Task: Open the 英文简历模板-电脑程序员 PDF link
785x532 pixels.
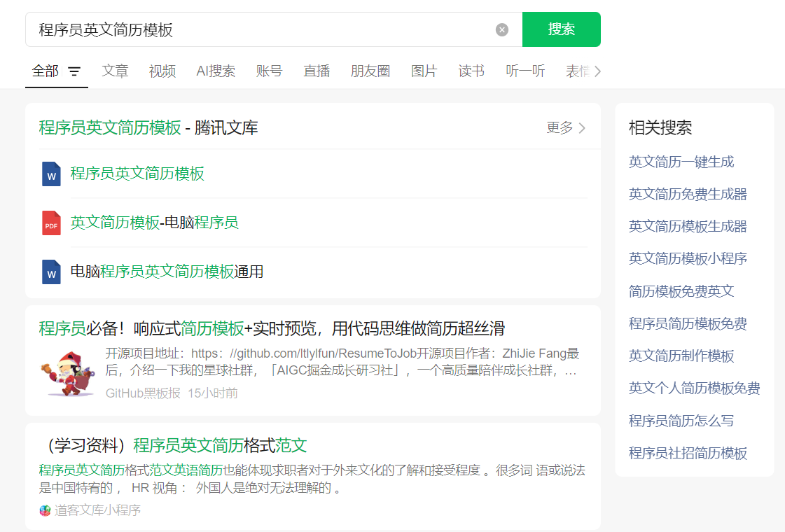Action: (154, 223)
